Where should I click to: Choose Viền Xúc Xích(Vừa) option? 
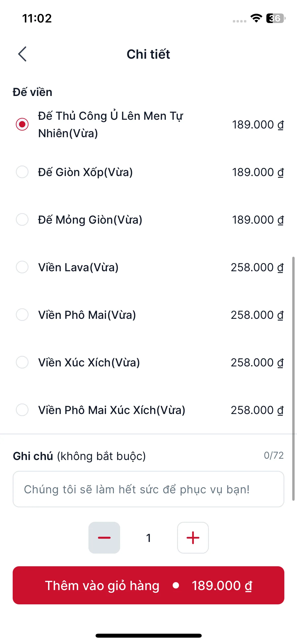pyautogui.click(x=22, y=362)
